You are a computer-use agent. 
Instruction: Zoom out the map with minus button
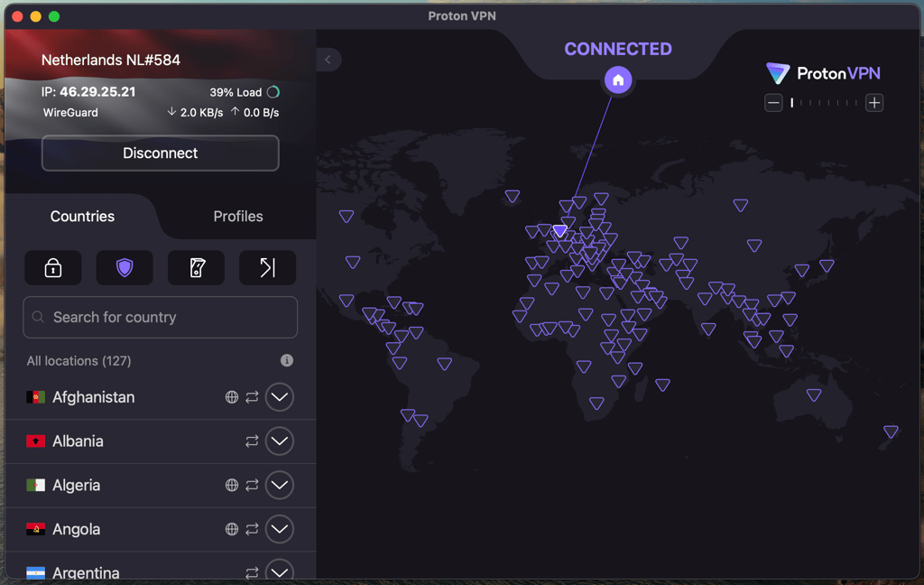773,103
